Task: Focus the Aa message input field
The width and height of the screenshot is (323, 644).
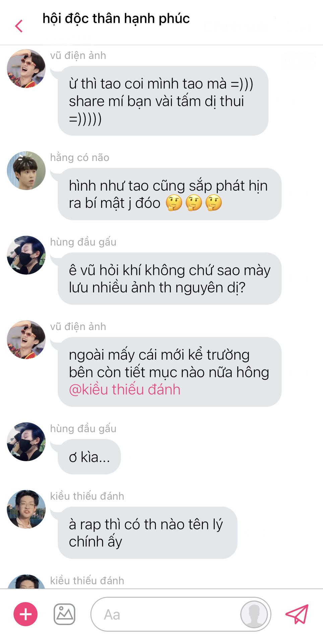Action: [x=181, y=614]
